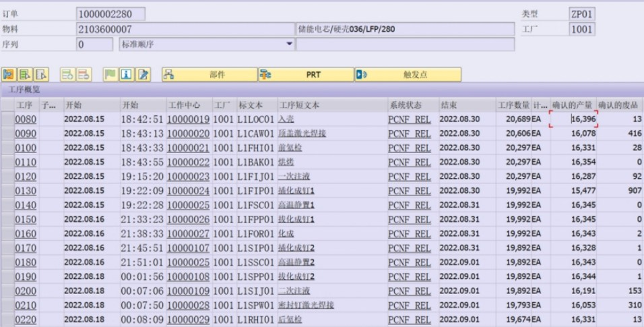Select row selector for operation 0200
Viewport: 644px width, 327px height.
click(7, 291)
